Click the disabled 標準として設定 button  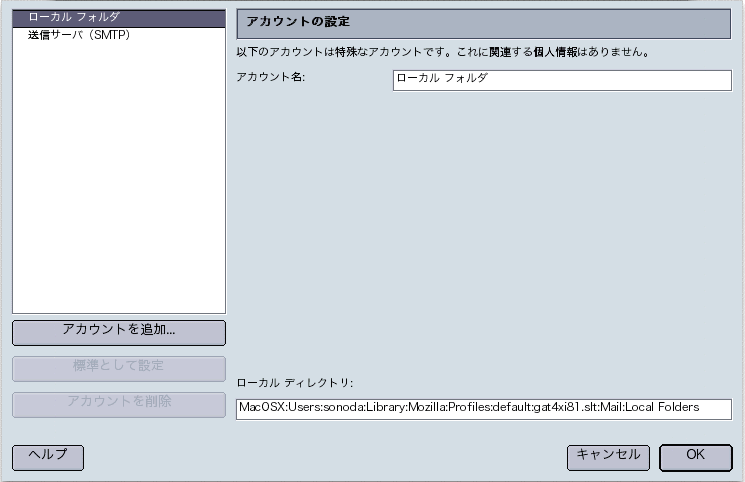tap(119, 368)
